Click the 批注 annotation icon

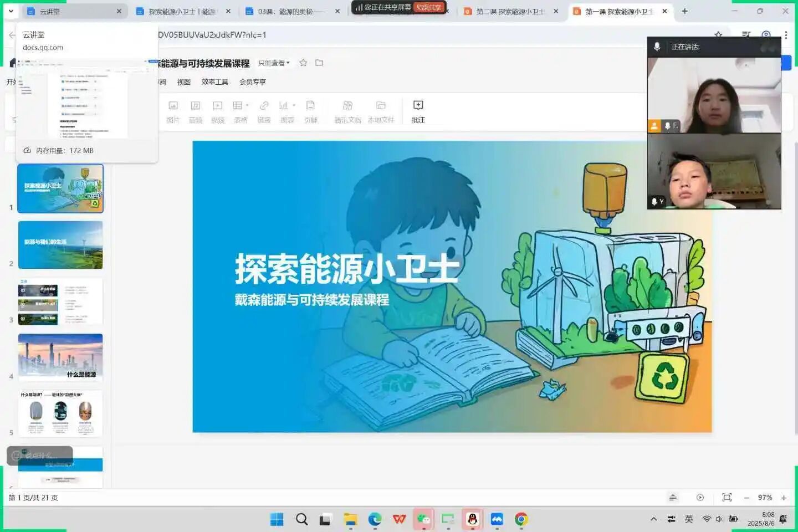pyautogui.click(x=418, y=110)
